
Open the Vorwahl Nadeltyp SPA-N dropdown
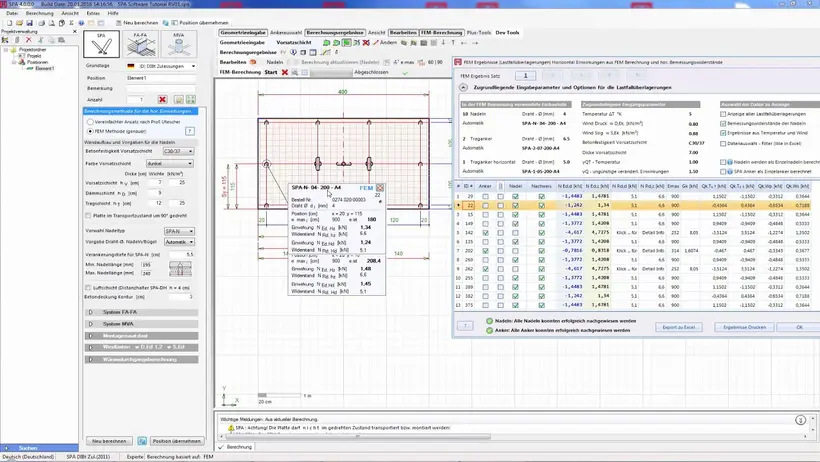(179, 231)
